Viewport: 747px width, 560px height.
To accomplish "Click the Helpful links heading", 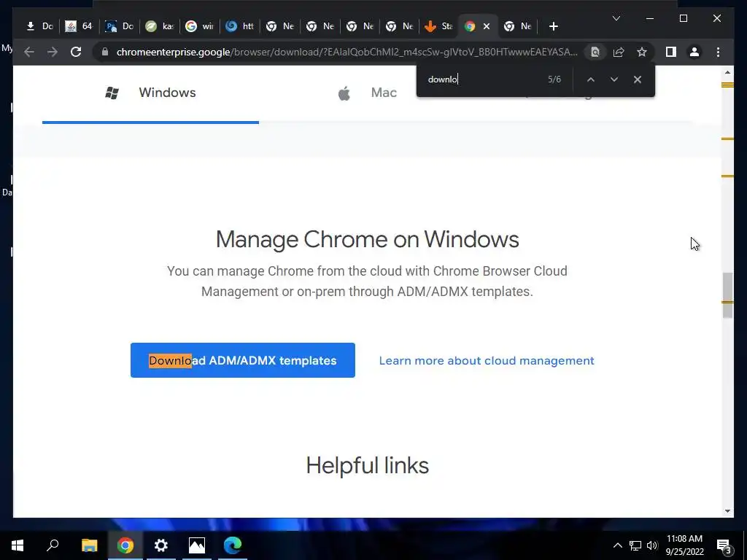I will tap(368, 465).
